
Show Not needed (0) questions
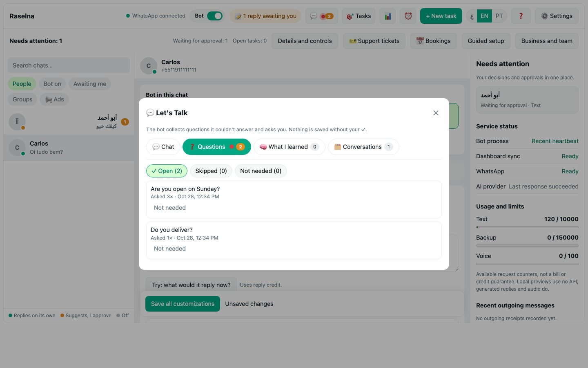[x=261, y=171]
